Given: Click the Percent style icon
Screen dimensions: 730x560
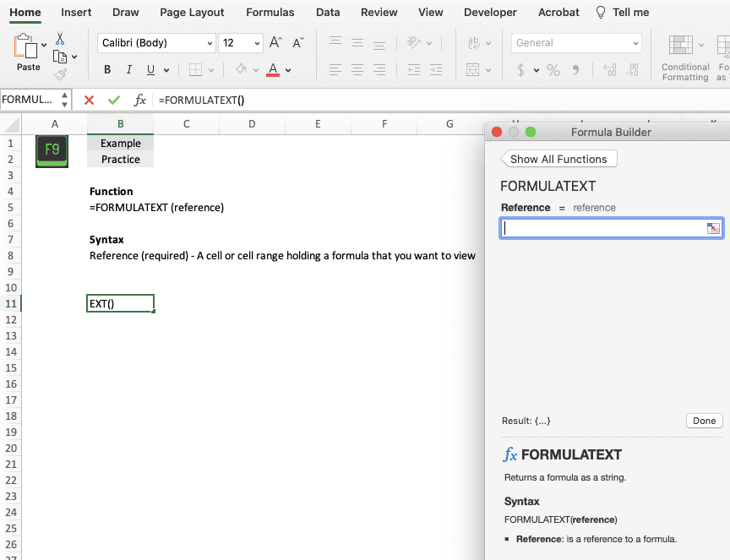Looking at the screenshot, I should tap(552, 69).
